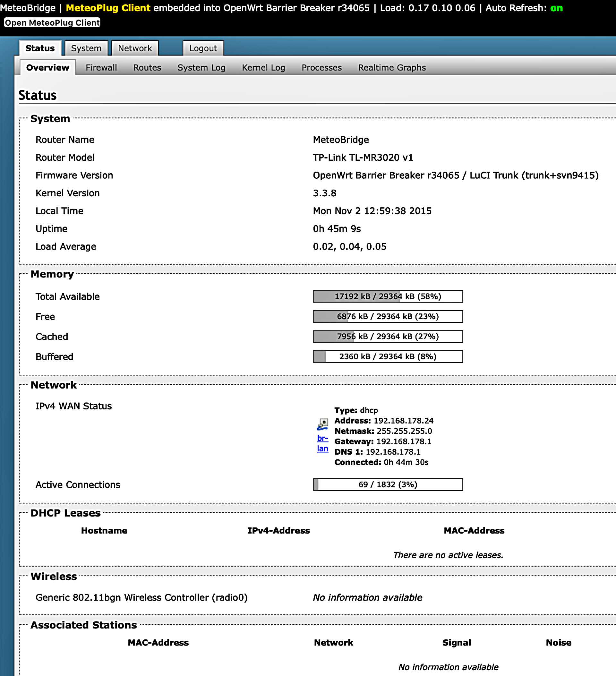Click the Active Connections progress bar
This screenshot has height=676, width=616.
(x=388, y=484)
